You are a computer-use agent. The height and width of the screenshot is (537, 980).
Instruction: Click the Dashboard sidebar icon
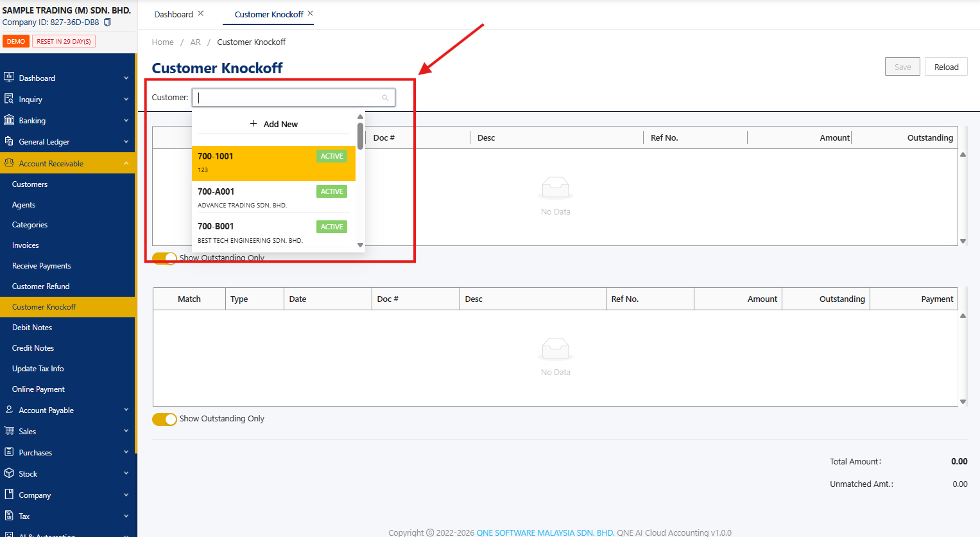pyautogui.click(x=9, y=78)
